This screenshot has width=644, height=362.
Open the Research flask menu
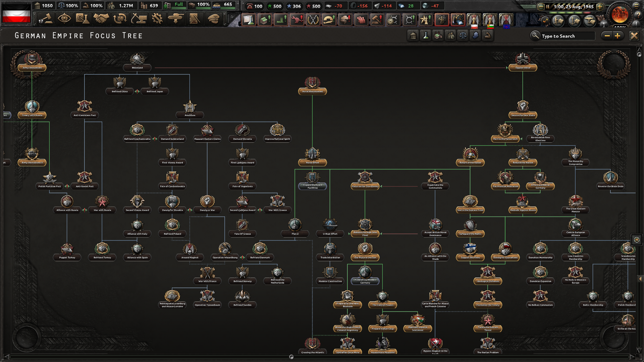(82, 19)
